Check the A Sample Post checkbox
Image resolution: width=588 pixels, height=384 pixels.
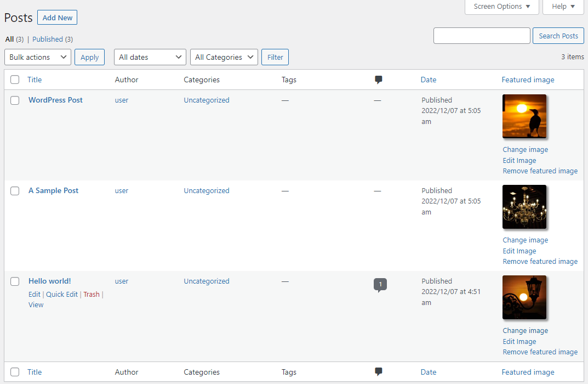tap(15, 191)
